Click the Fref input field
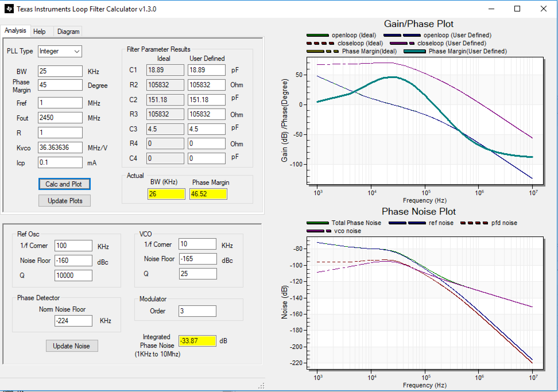The height and width of the screenshot is (392, 558). (60, 103)
